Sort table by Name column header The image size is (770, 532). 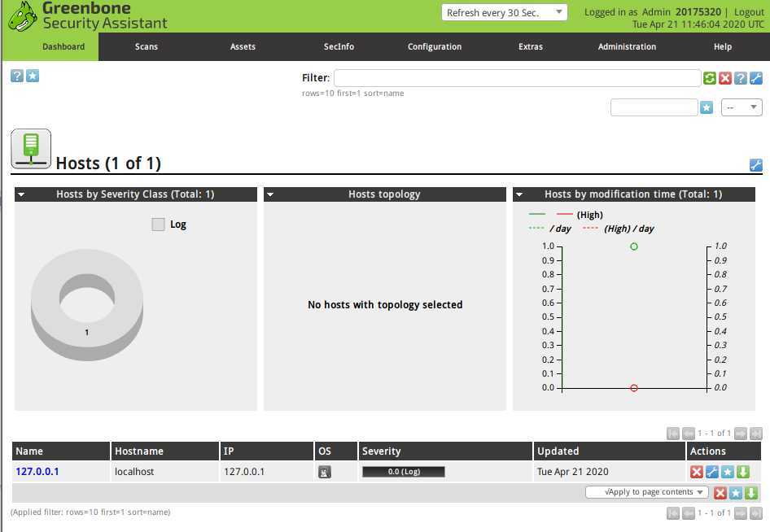(x=29, y=451)
